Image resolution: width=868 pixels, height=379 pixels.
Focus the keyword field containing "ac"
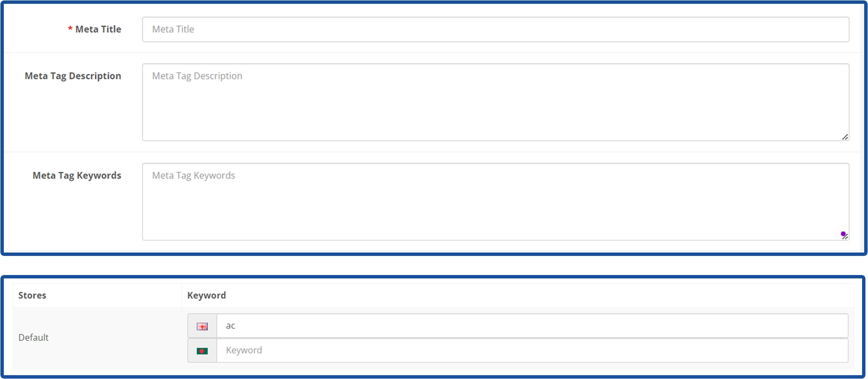tap(532, 326)
